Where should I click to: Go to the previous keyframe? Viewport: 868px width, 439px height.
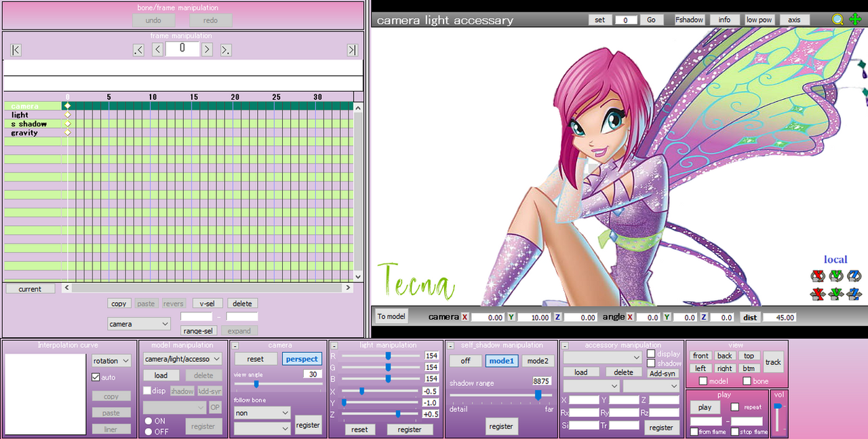click(139, 50)
